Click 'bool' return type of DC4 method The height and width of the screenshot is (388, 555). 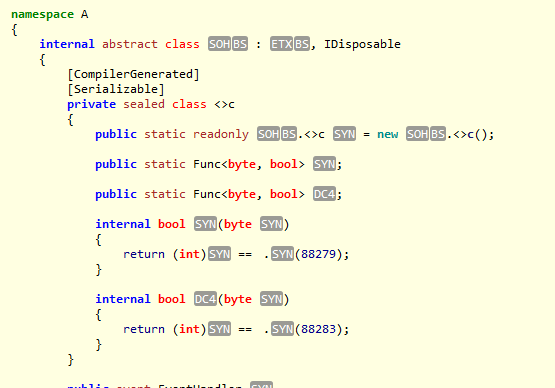pyautogui.click(x=171, y=299)
